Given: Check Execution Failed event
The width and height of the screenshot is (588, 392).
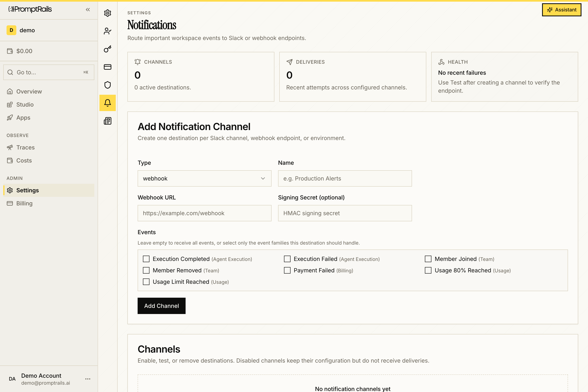Looking at the screenshot, I should [287, 259].
